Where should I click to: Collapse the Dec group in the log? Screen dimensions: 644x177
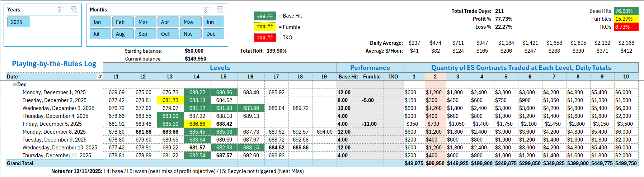[x=15, y=85]
